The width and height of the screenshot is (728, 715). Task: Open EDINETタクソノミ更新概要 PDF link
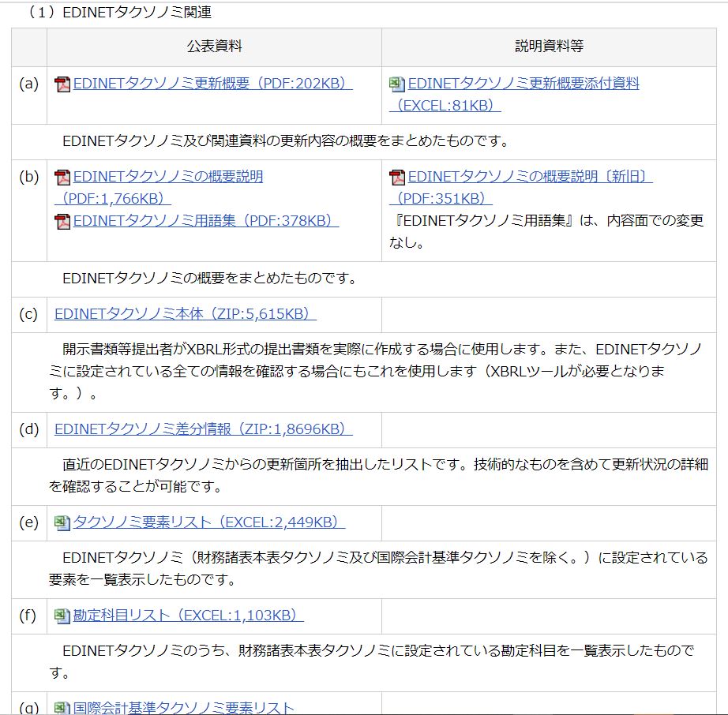[x=212, y=84]
